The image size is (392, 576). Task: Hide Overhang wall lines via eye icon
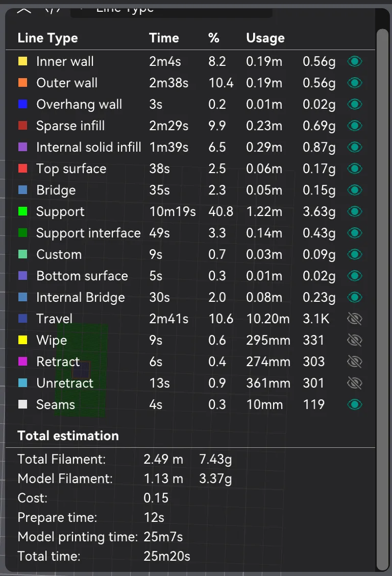[355, 104]
